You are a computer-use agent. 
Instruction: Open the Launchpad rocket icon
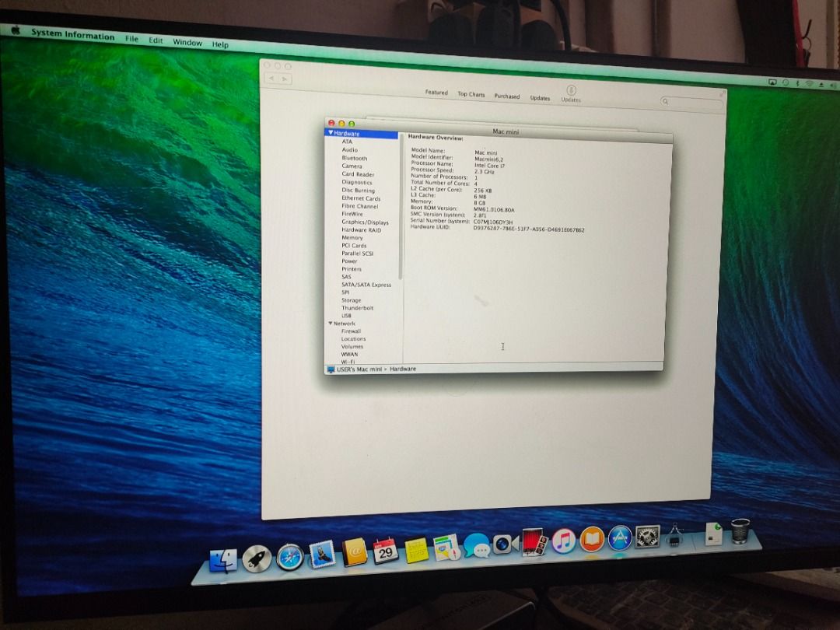(257, 558)
